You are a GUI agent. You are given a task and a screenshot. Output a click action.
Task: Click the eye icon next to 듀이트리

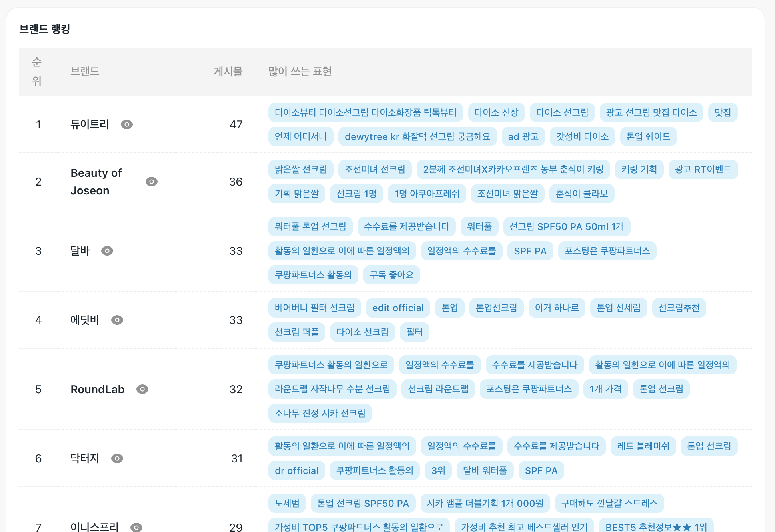click(x=127, y=124)
